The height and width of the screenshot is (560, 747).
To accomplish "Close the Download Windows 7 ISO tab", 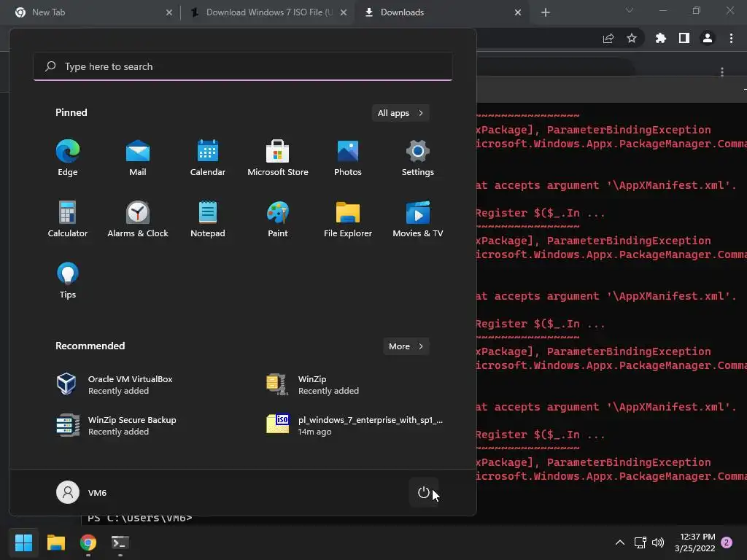I will click(344, 12).
